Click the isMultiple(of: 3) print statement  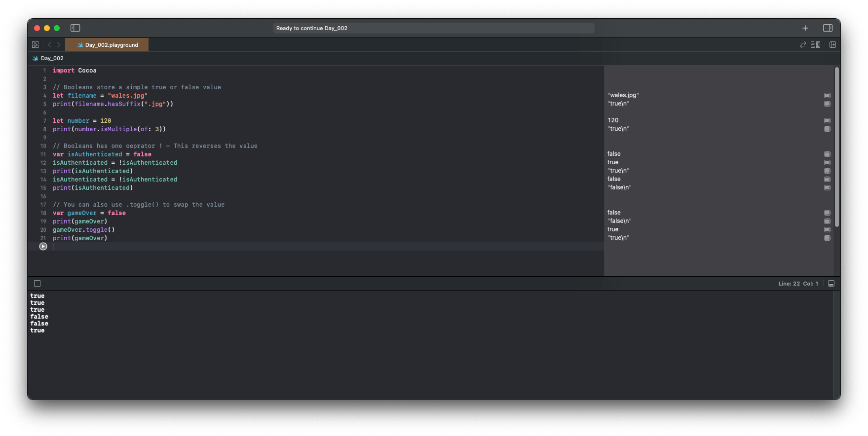(x=109, y=129)
